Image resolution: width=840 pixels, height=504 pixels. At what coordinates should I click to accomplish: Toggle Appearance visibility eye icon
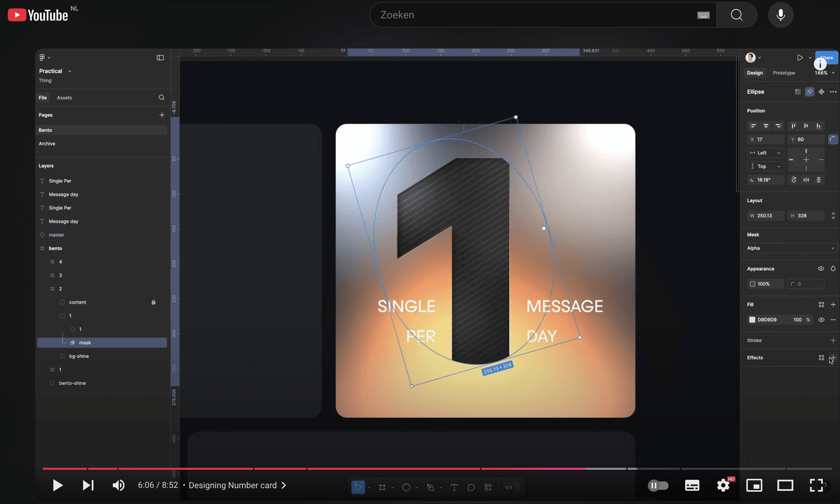821,269
